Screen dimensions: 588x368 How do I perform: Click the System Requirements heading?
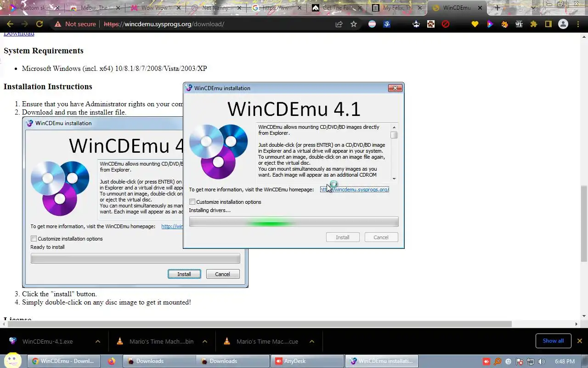tap(44, 51)
